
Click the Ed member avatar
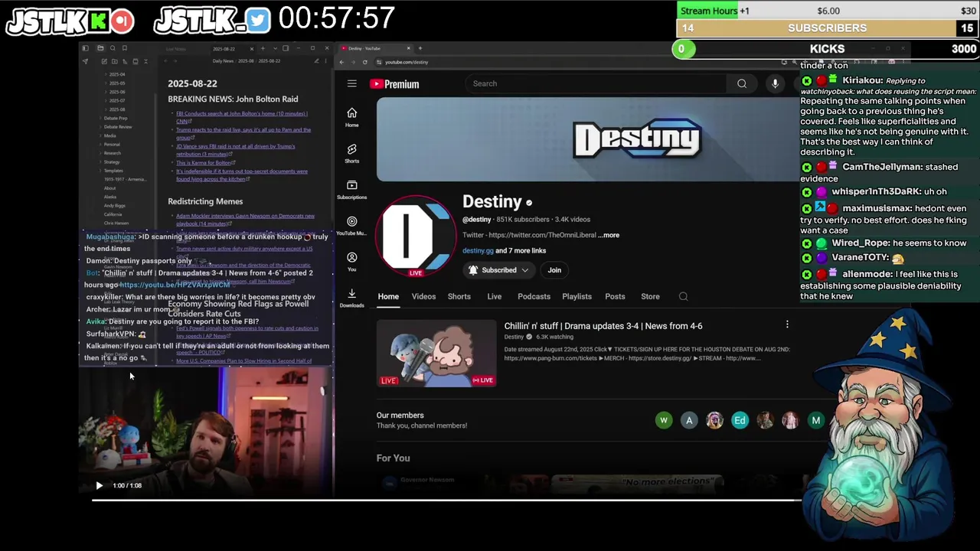pyautogui.click(x=740, y=420)
